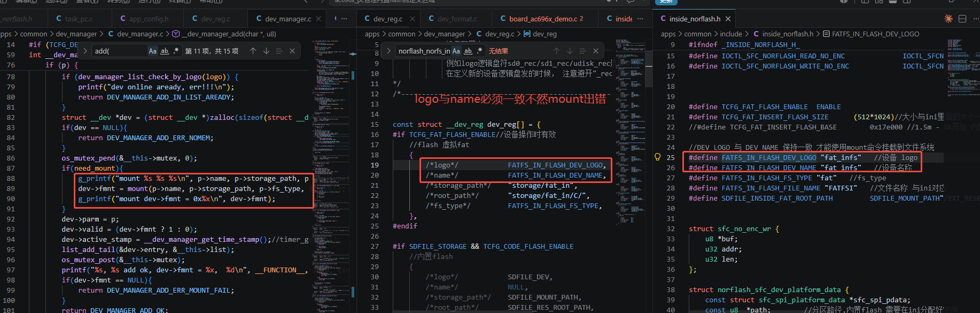Screen dimensions: 980x313
Task: Open more actions menu of left editor group
Action: click(345, 19)
